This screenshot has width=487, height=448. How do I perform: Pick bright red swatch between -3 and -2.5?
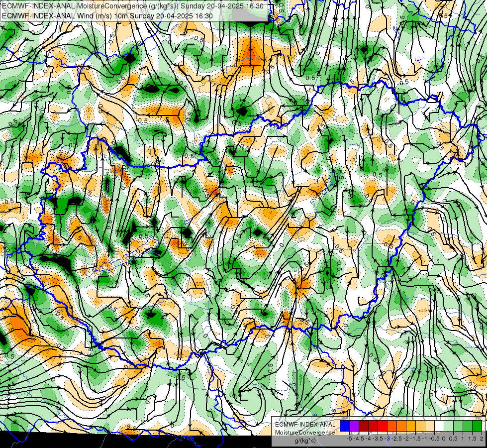383,426
